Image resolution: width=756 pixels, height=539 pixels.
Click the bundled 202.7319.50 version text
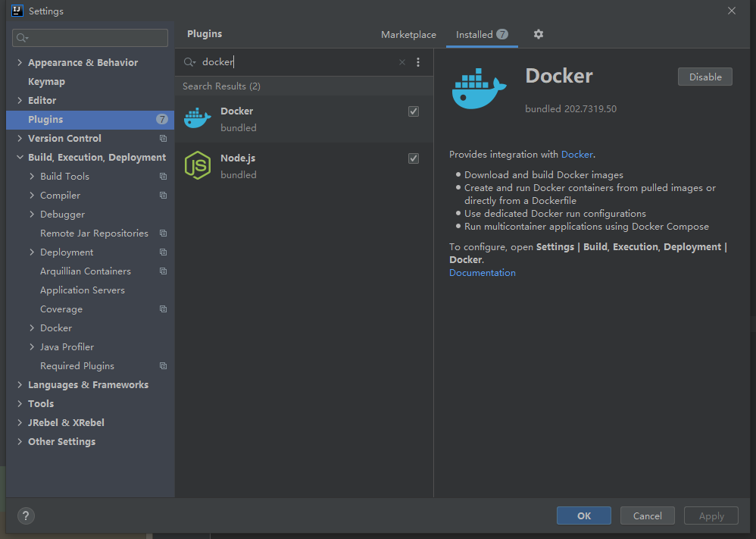click(x=571, y=109)
